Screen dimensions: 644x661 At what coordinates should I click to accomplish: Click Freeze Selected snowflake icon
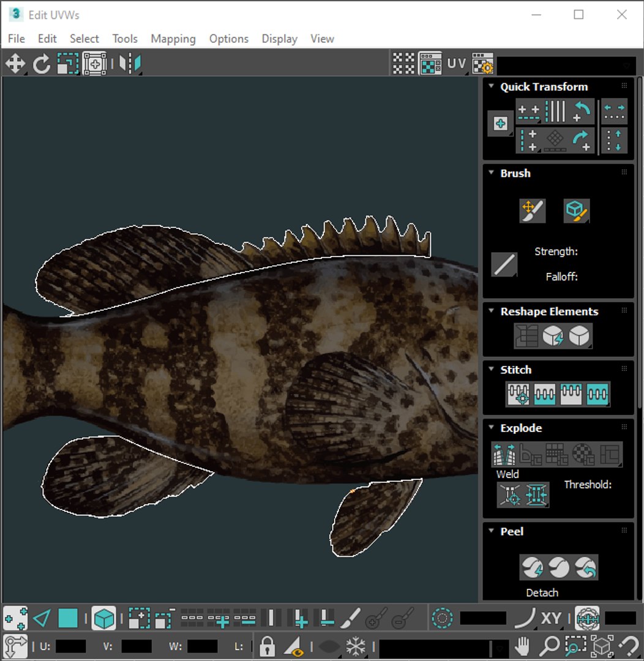pyautogui.click(x=356, y=646)
